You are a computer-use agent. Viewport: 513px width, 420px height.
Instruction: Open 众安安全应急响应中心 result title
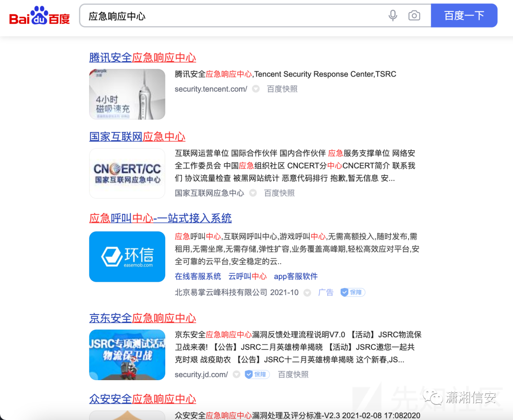pyautogui.click(x=142, y=399)
